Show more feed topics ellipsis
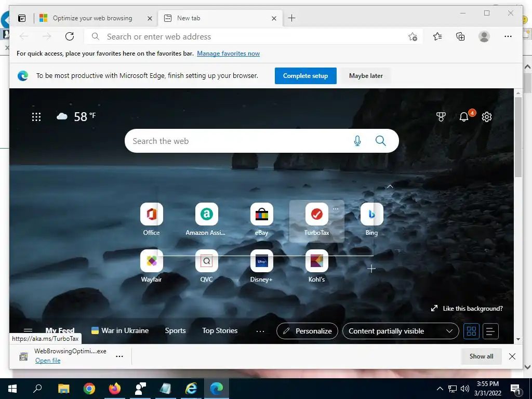Screen dimensions: 532x399 coord(260,331)
